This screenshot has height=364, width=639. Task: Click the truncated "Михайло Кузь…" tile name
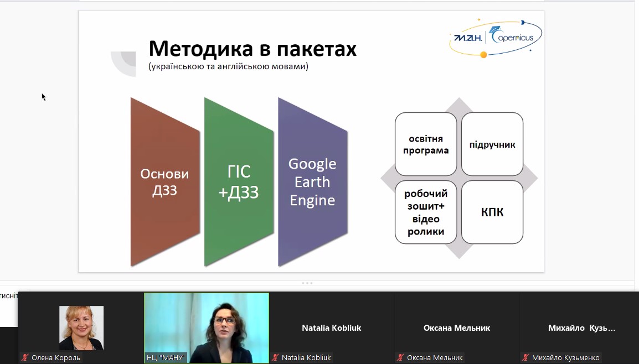(581, 327)
